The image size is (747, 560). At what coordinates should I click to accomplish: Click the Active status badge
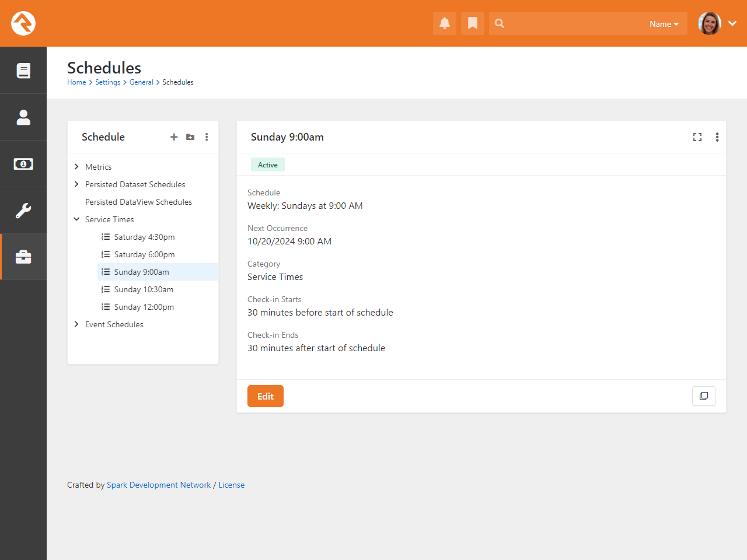268,164
